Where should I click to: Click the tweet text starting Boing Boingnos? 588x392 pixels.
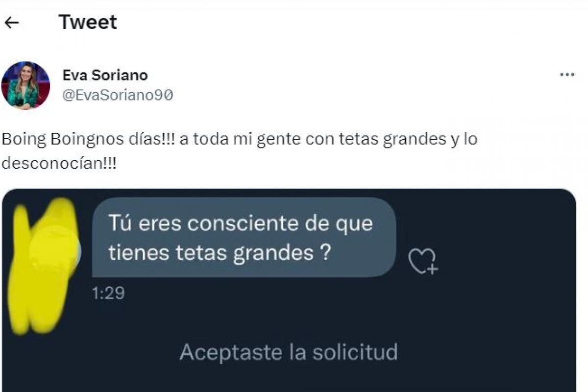point(240,151)
